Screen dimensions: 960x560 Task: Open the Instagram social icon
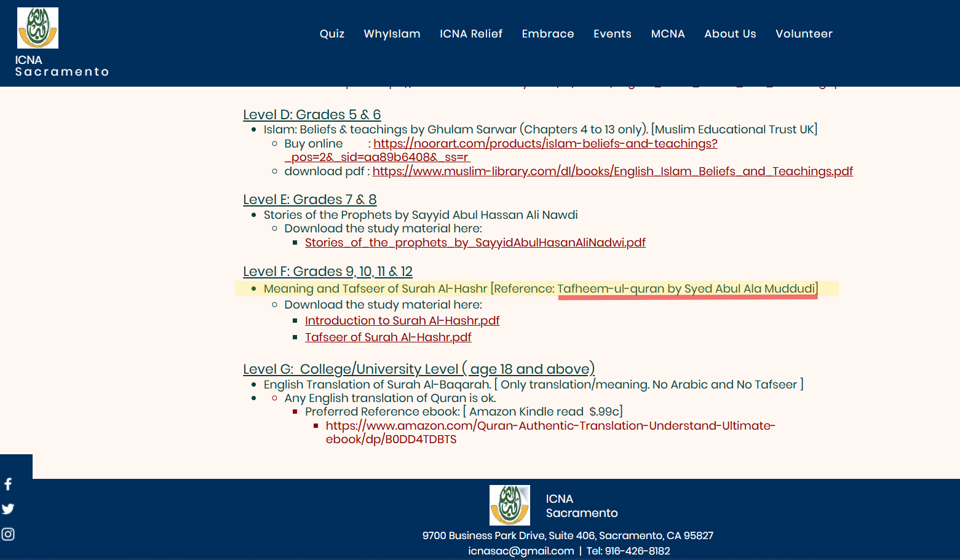click(8, 534)
